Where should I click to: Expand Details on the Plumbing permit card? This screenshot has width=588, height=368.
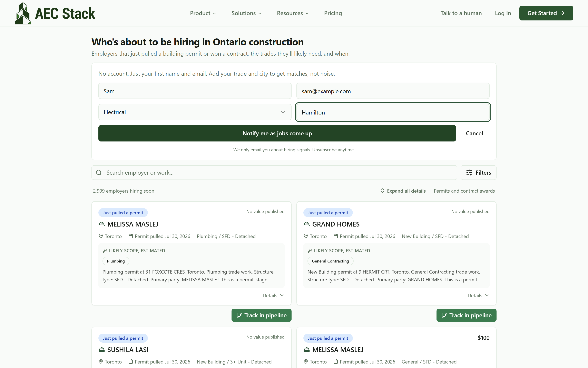(x=273, y=295)
